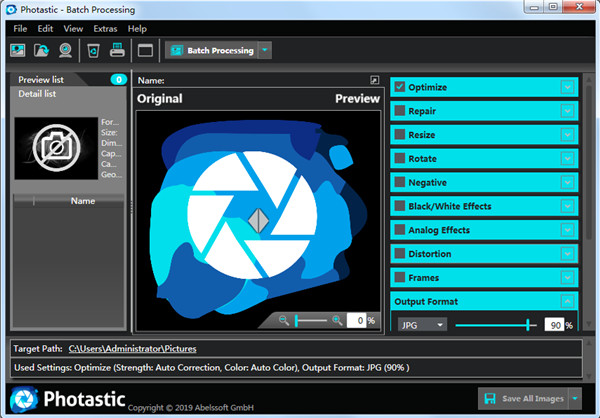Click the open image toolbar icon

click(x=17, y=50)
